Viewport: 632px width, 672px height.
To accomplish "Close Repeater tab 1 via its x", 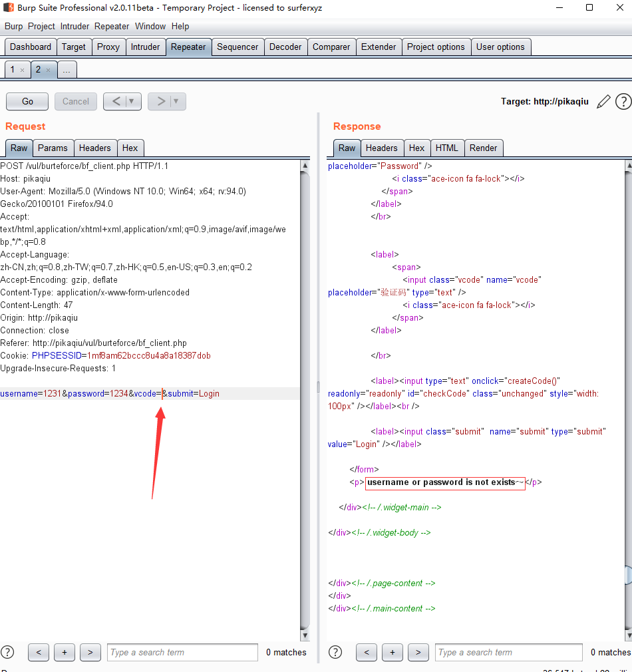I will click(22, 70).
